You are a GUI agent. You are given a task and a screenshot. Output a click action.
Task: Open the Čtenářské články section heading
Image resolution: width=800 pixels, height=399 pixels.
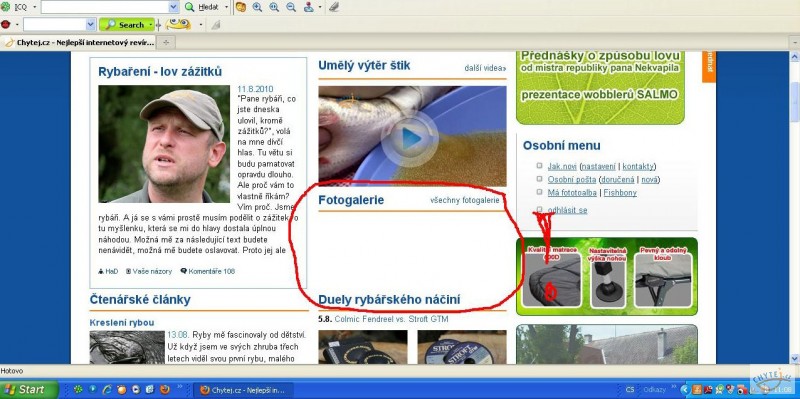tap(140, 300)
